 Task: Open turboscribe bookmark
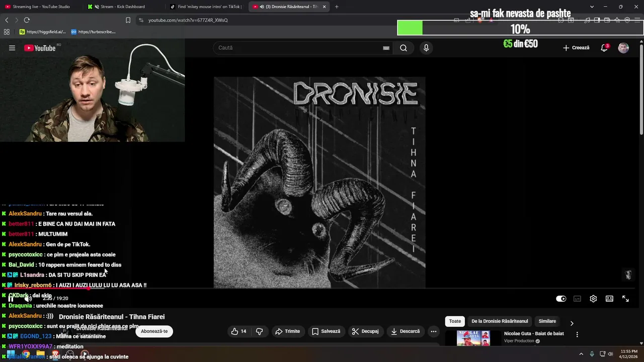click(x=93, y=32)
